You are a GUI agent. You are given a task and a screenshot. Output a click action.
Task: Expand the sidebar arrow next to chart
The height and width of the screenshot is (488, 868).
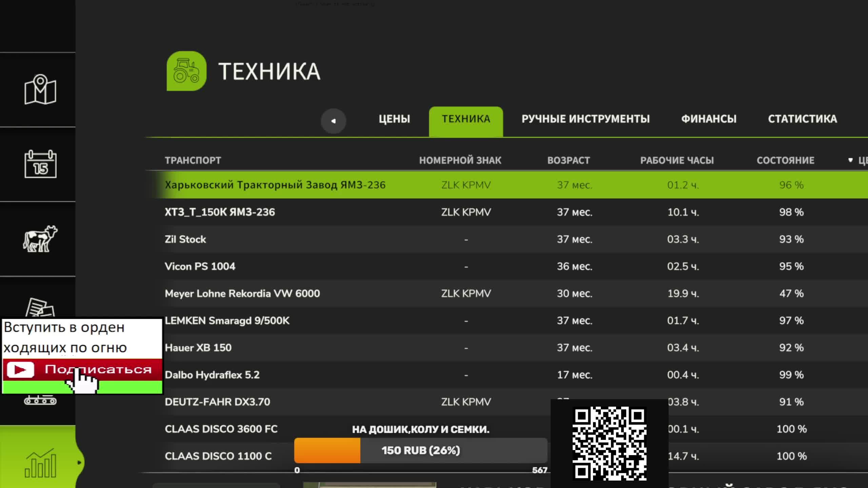point(79,463)
